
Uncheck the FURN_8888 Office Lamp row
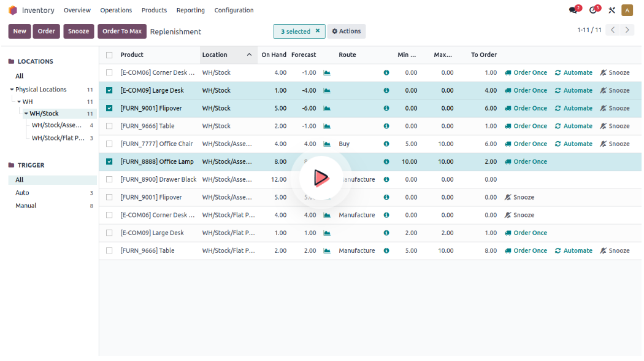pyautogui.click(x=109, y=161)
